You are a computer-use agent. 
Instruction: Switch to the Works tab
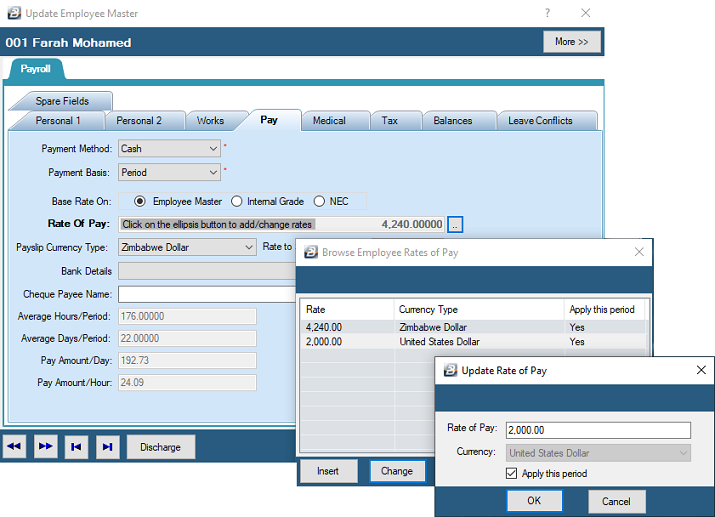click(210, 120)
